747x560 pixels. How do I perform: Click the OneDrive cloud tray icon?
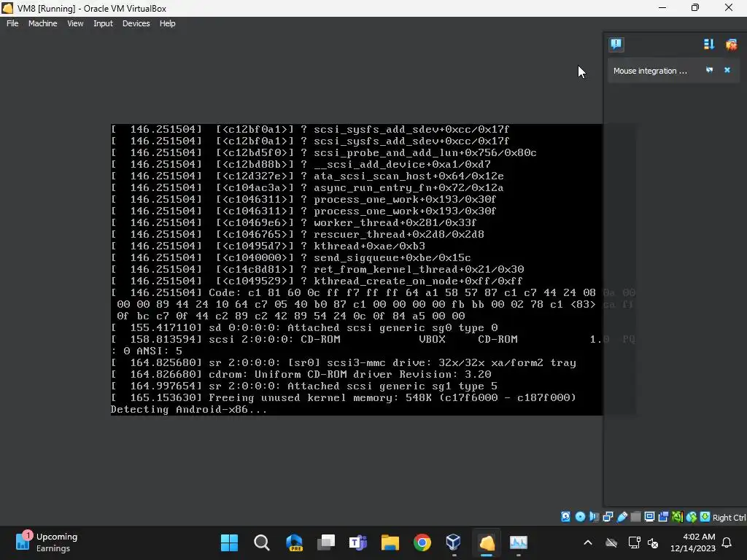[x=611, y=542]
